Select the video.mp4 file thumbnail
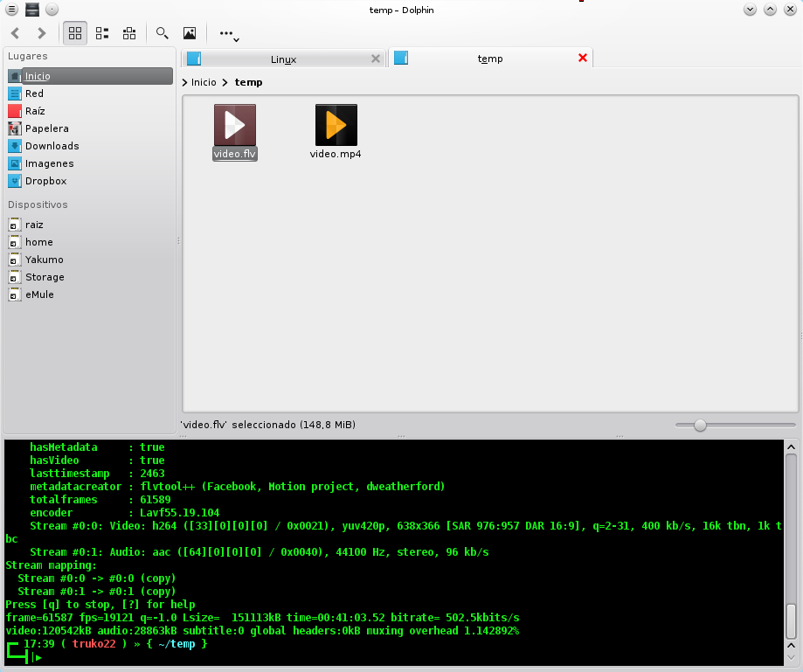803x672 pixels. [x=336, y=125]
